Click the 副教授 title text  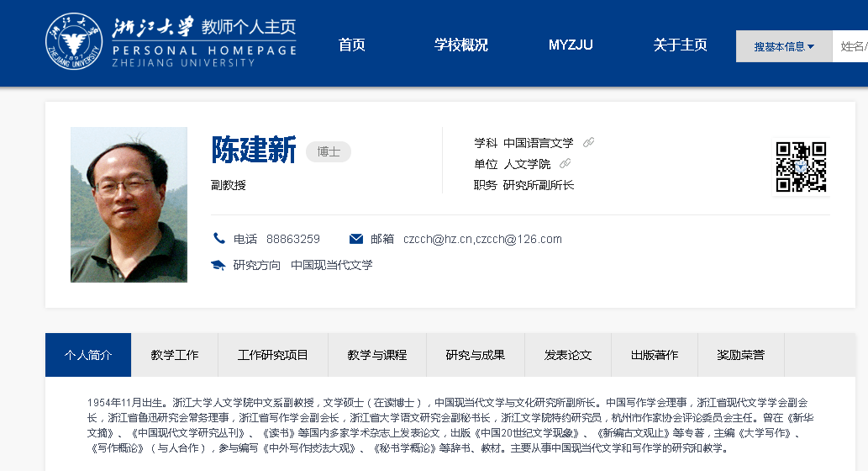[x=228, y=185]
